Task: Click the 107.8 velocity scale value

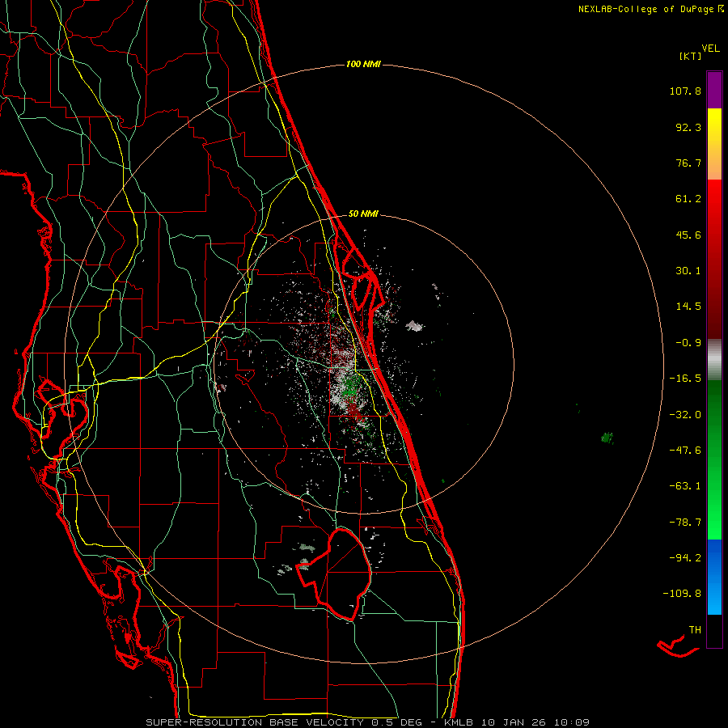Action: pos(685,91)
